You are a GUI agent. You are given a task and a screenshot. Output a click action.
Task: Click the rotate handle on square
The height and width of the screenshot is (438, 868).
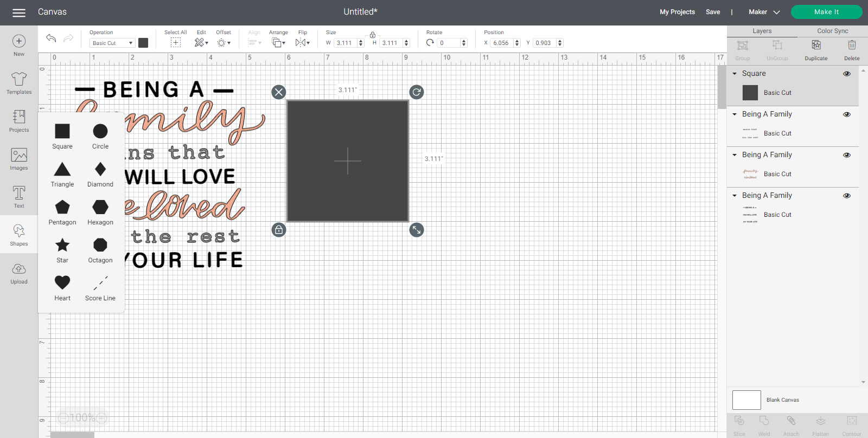[417, 92]
